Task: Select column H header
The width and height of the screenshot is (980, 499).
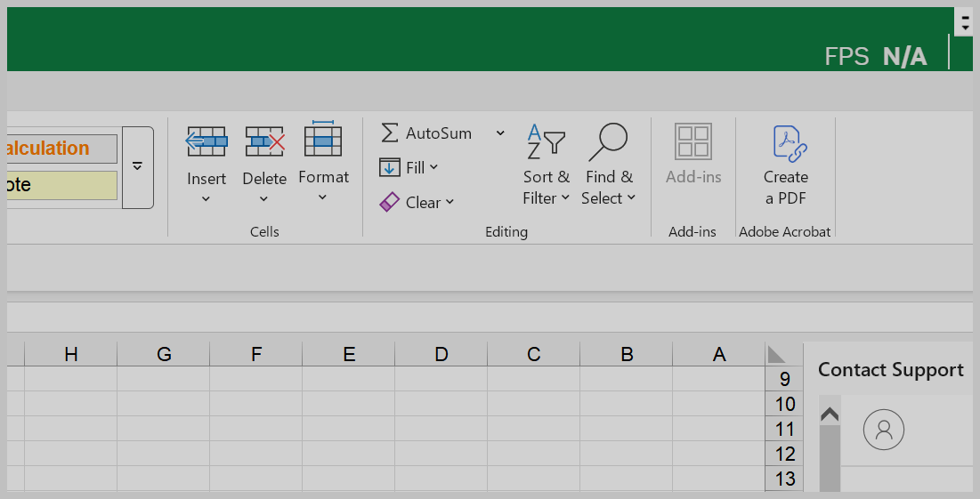Action: click(x=70, y=354)
